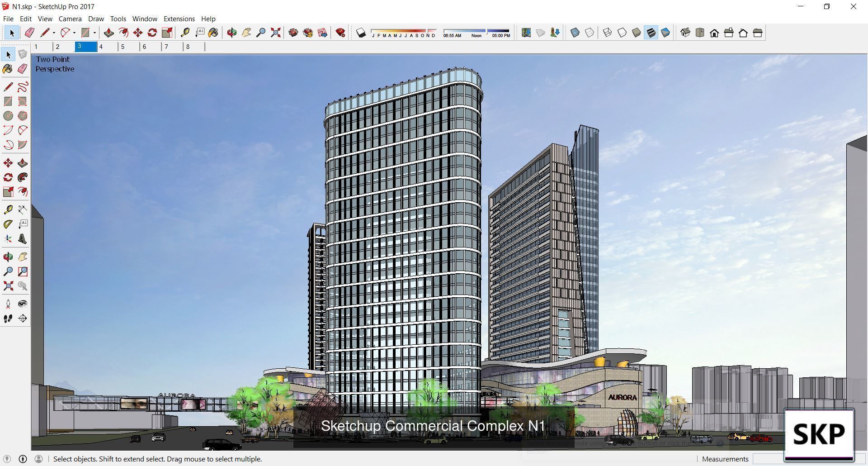Switch to scene tab 1

click(x=42, y=47)
